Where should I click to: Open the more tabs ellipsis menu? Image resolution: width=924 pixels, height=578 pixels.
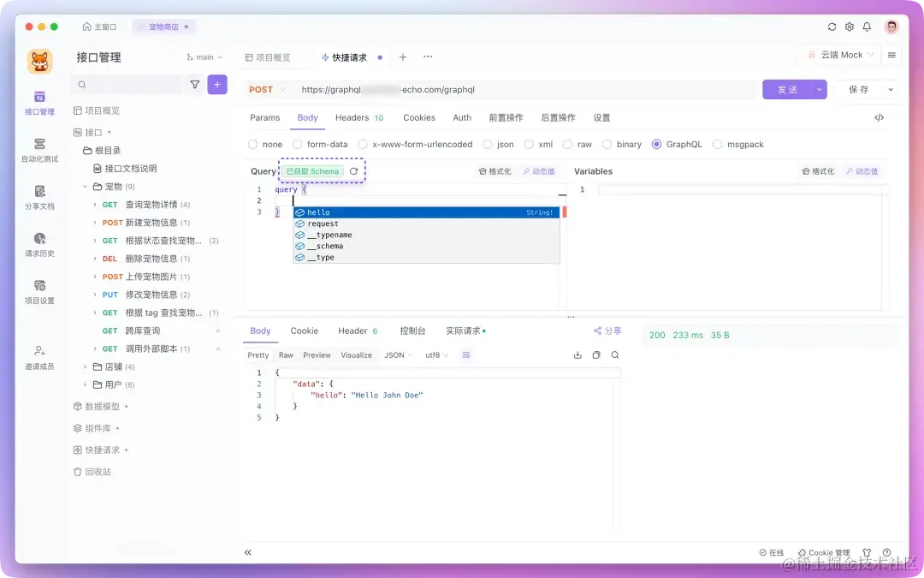(x=428, y=57)
